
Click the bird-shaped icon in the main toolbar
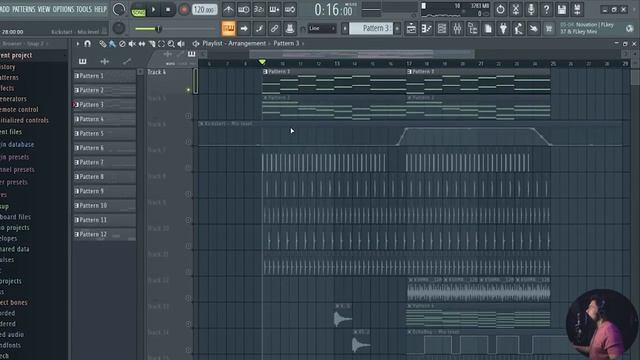[533, 29]
